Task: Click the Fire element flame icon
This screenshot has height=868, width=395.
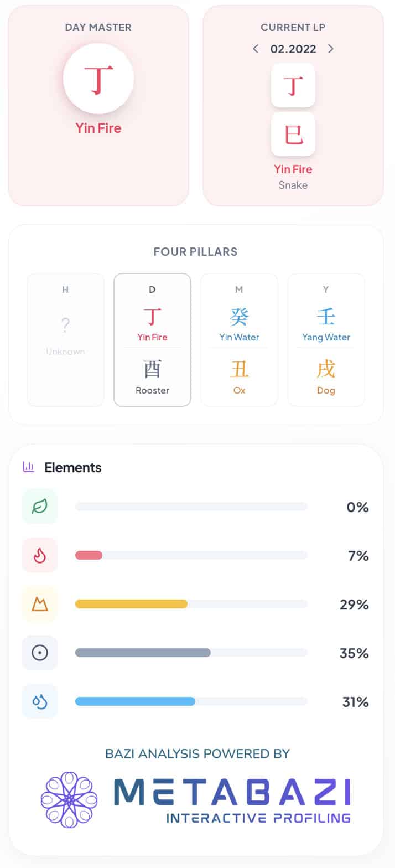Action: 40,555
